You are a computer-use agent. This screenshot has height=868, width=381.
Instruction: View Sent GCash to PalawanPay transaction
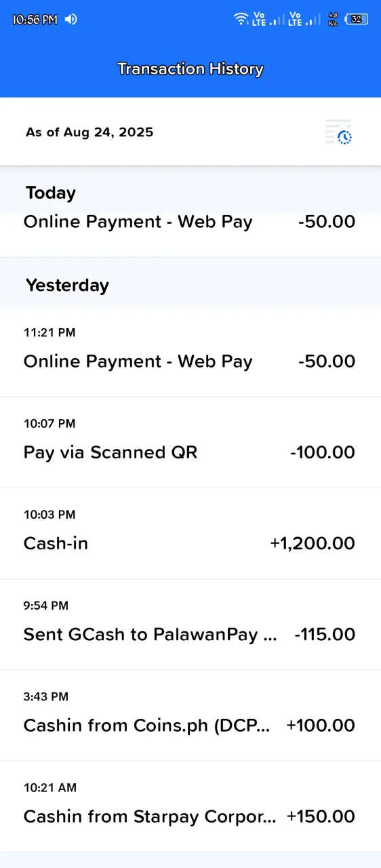[190, 625]
